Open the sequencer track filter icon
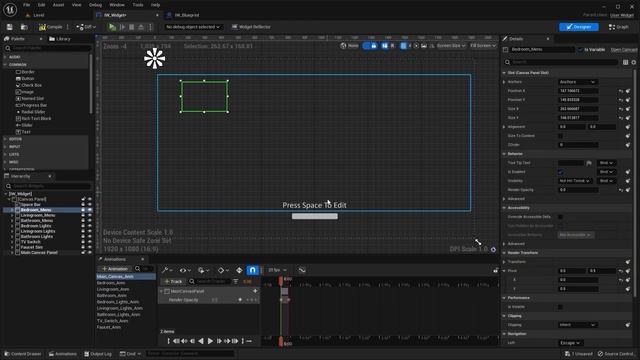This screenshot has height=360, width=640. pyautogui.click(x=236, y=282)
